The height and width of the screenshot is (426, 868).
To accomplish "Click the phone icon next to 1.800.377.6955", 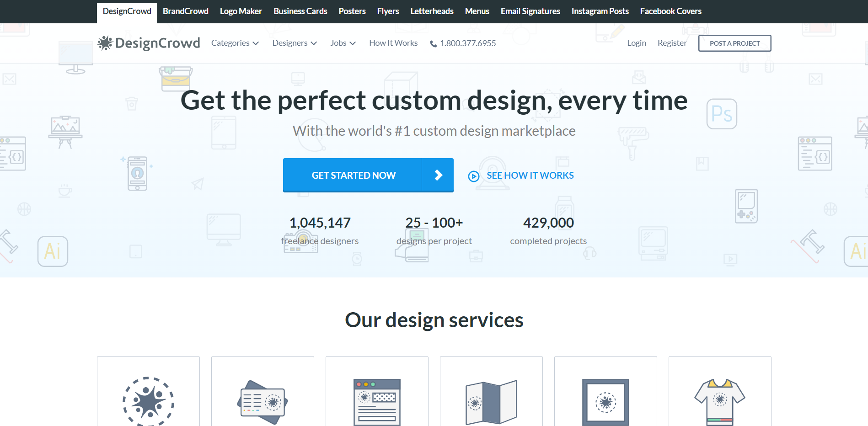I will coord(433,44).
